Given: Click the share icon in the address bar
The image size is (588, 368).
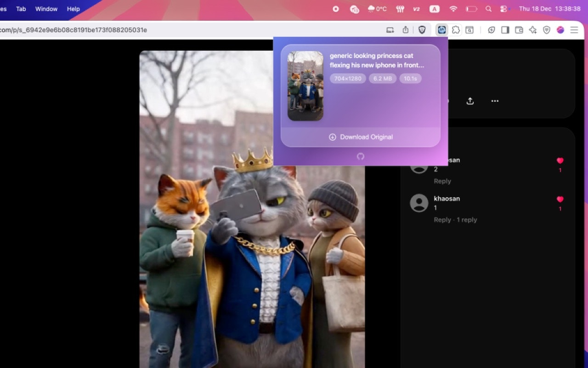Looking at the screenshot, I should click(x=406, y=30).
